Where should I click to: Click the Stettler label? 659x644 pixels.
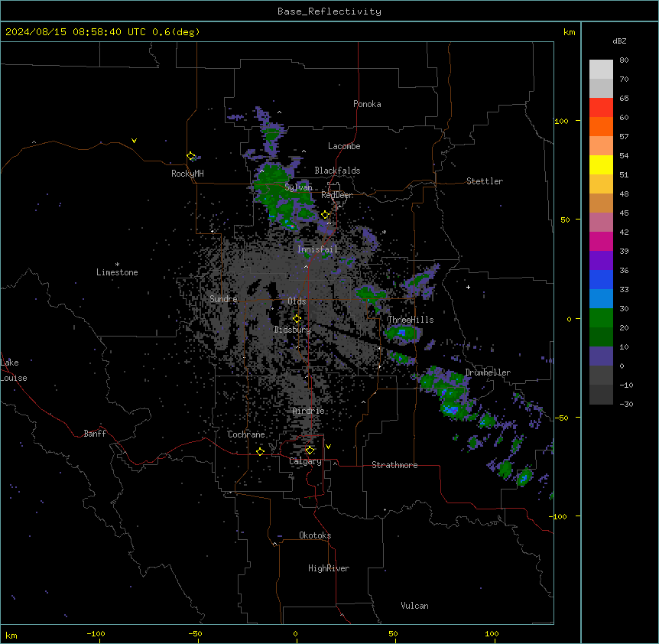[485, 181]
